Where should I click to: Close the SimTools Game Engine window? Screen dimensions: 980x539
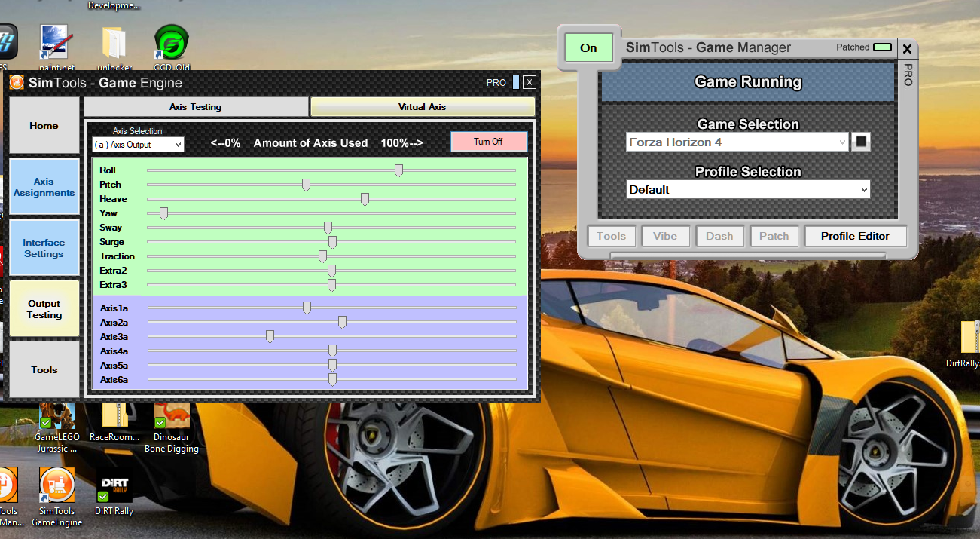coord(530,82)
